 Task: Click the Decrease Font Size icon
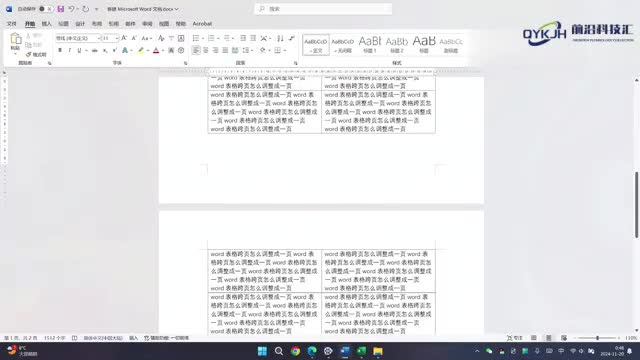tap(134, 38)
